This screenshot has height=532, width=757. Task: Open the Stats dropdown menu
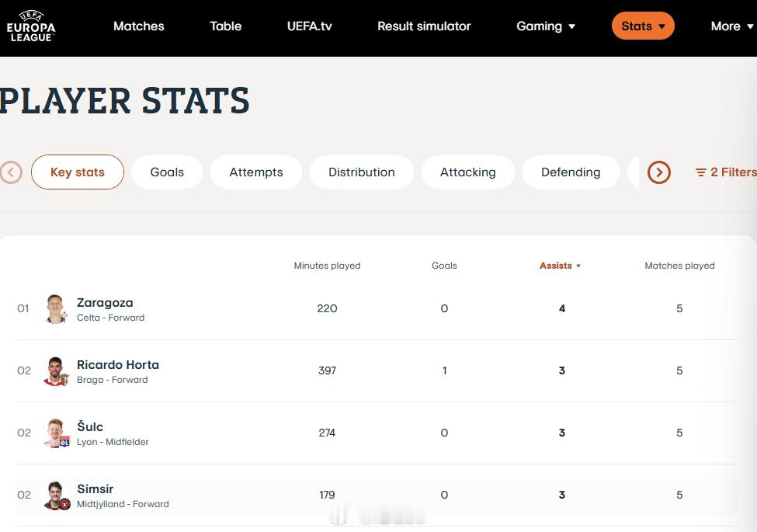[x=643, y=26]
